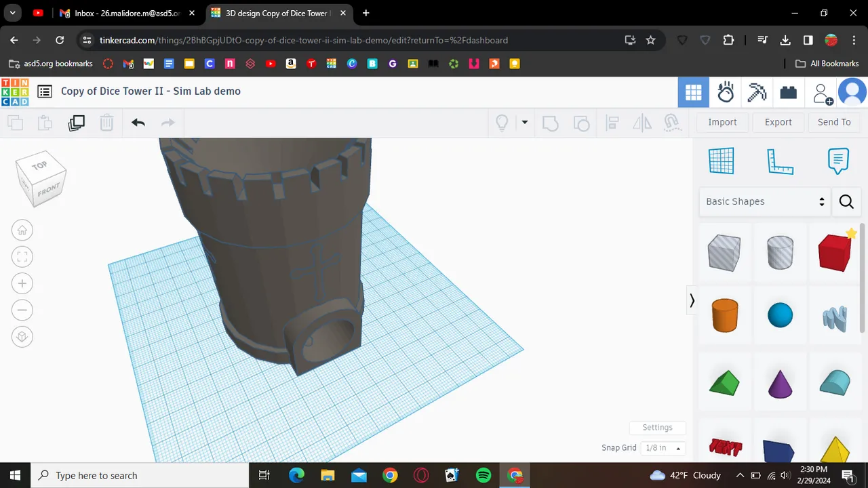The image size is (868, 488).
Task: Click the Import button
Action: [x=722, y=122]
